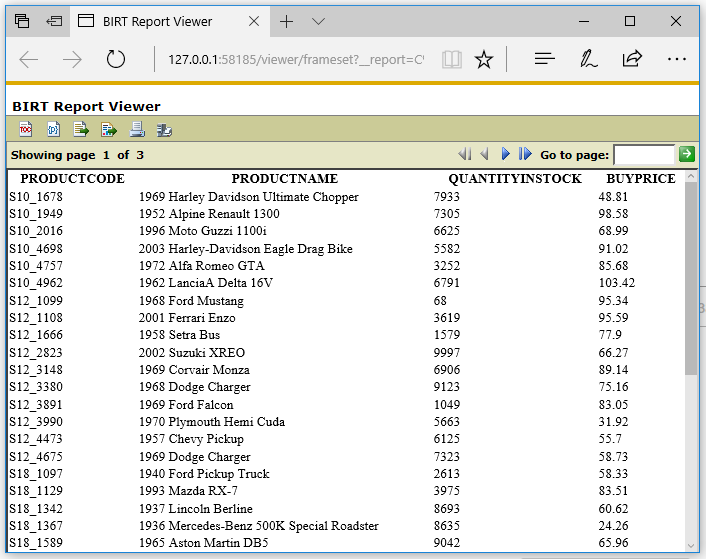
Task: Click the Print Report on Server icon
Action: (x=165, y=130)
